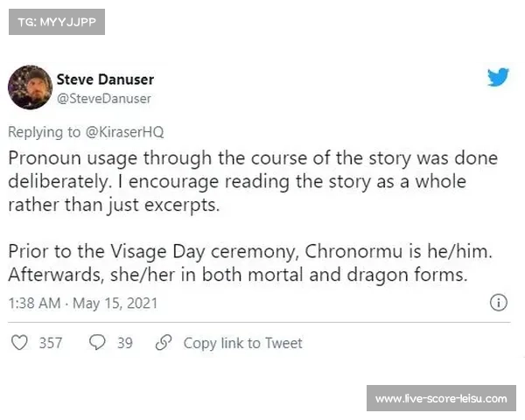Viewport: 525px width, 420px height.
Task: Click the TG: MYYJJPP badge
Action: click(56, 21)
